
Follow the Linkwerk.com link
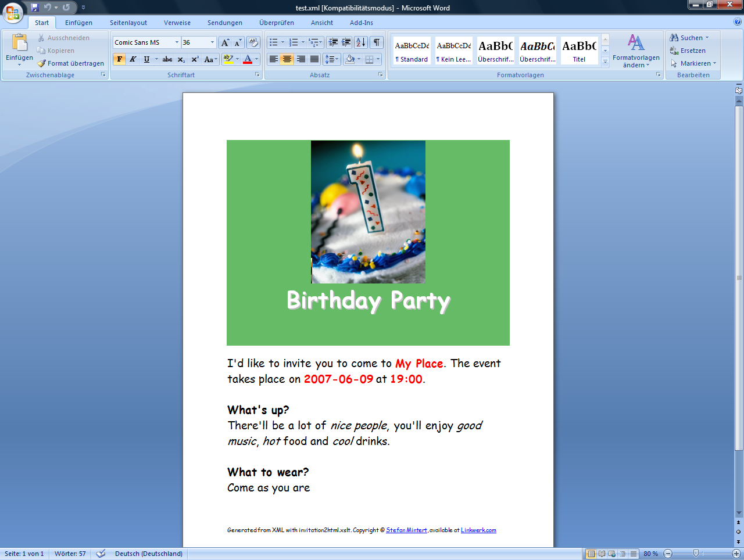tap(478, 530)
